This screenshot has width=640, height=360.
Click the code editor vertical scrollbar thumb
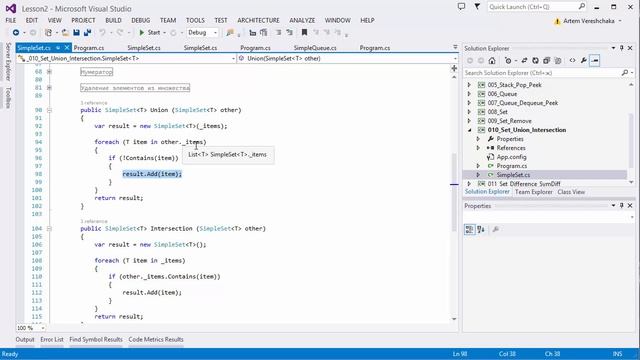pos(454,192)
